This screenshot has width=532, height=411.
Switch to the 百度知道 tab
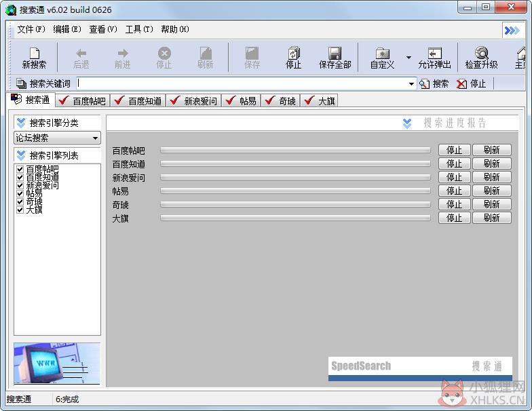click(138, 101)
